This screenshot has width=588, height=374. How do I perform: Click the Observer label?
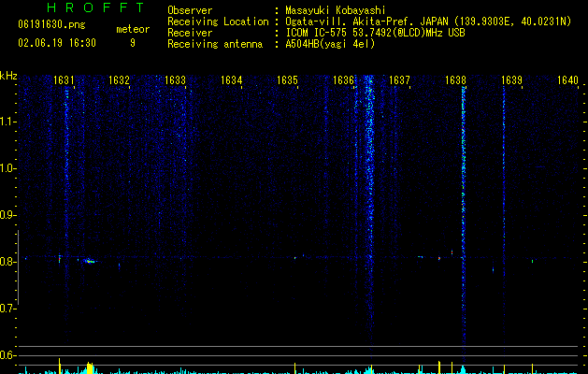click(x=190, y=10)
